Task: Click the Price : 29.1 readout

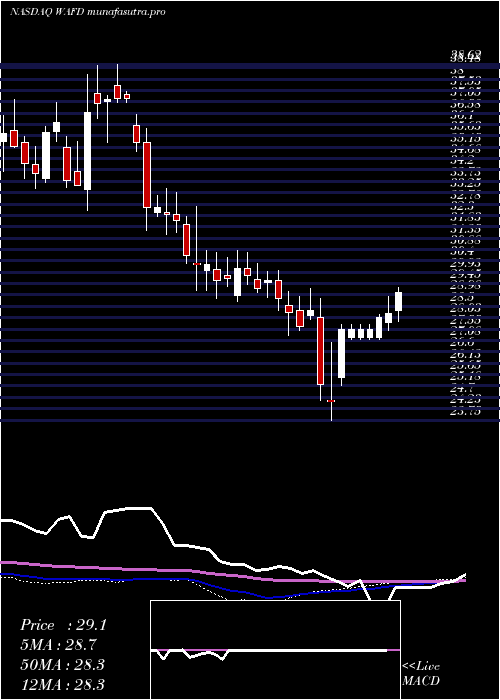Action: 63,625
